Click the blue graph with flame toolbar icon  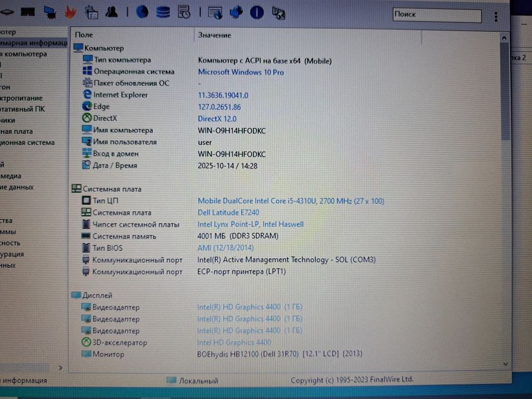point(236,13)
